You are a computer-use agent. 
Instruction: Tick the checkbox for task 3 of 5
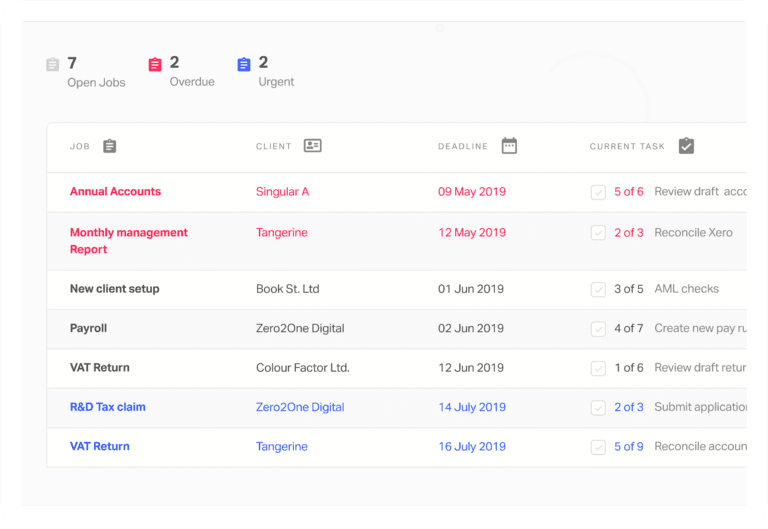tap(598, 289)
